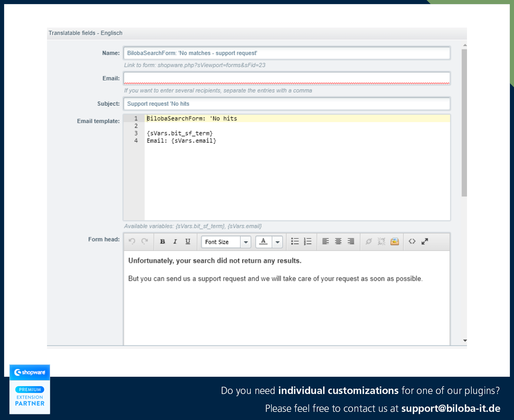Click the {sVars.bit_sf_term} template line

180,133
